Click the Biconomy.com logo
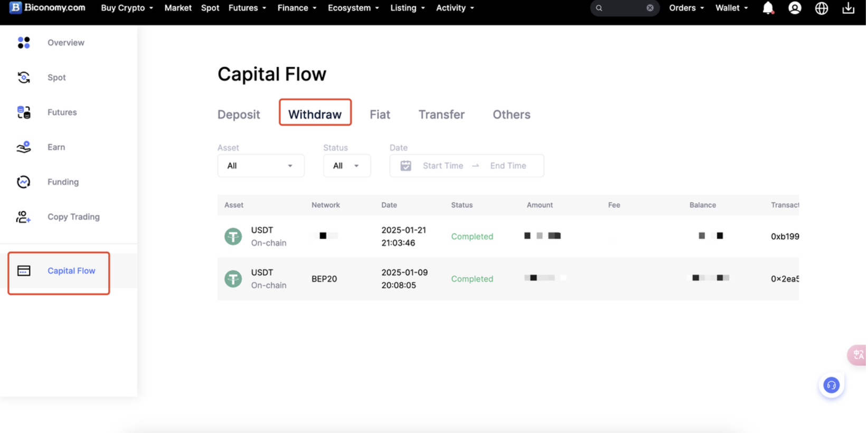 pyautogui.click(x=48, y=8)
